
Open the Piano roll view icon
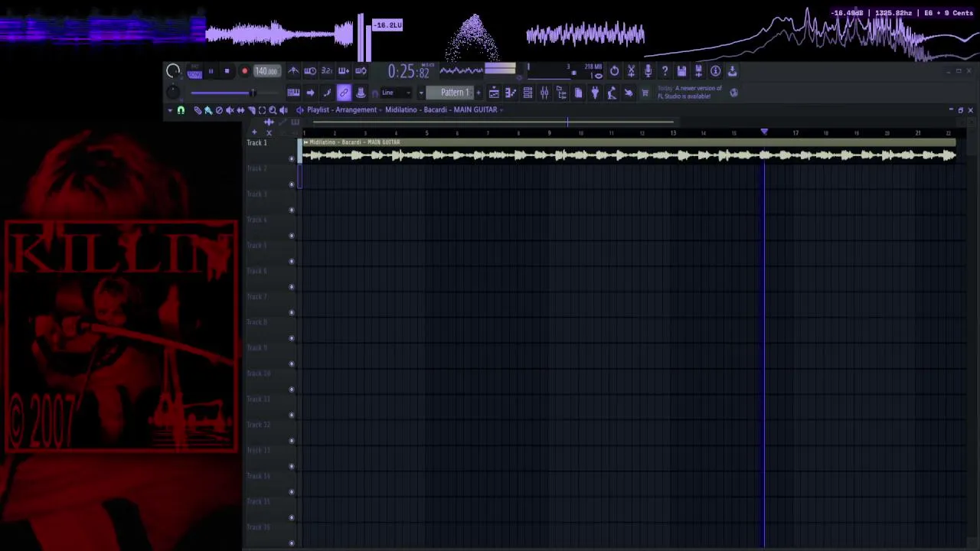(x=511, y=93)
